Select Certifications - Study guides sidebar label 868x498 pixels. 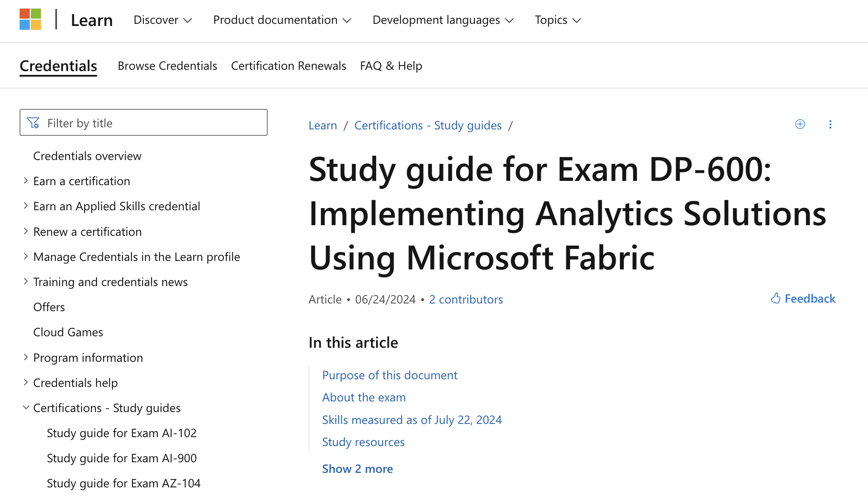coord(107,408)
